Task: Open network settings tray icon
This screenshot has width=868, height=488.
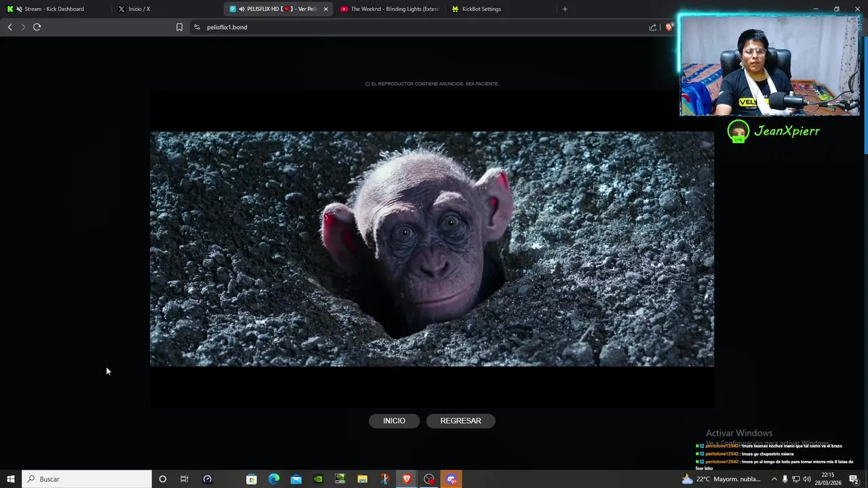Action: (796, 479)
